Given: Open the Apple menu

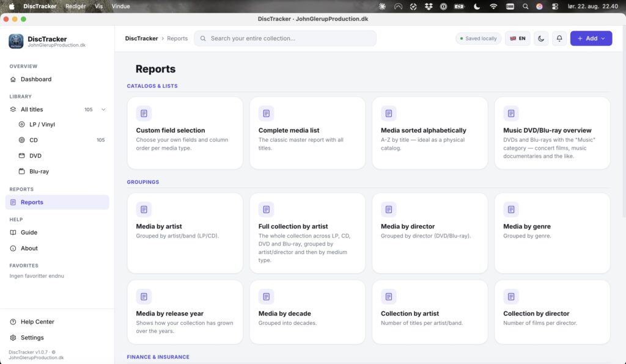Looking at the screenshot, I should coord(12,6).
